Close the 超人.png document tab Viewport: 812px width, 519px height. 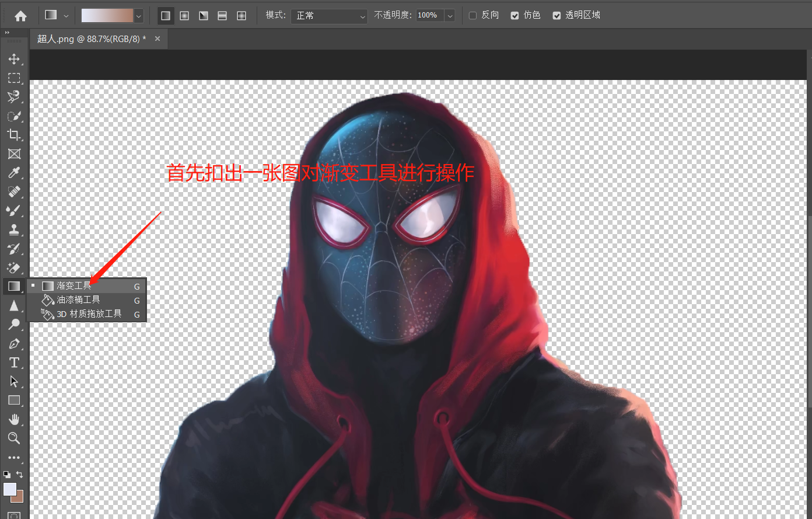pyautogui.click(x=157, y=39)
